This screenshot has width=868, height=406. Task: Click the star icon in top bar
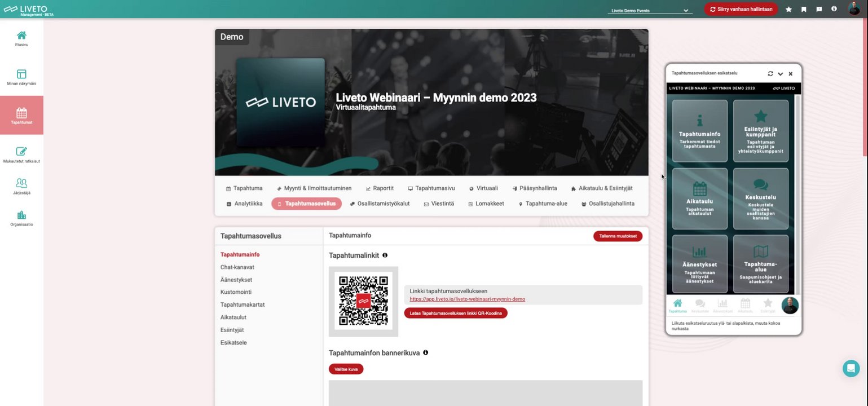788,10
